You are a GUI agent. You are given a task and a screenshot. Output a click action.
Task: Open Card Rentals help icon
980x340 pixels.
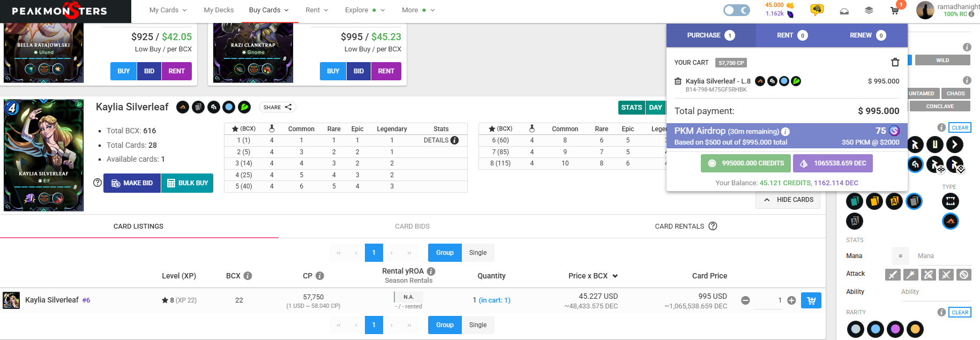pyautogui.click(x=713, y=226)
